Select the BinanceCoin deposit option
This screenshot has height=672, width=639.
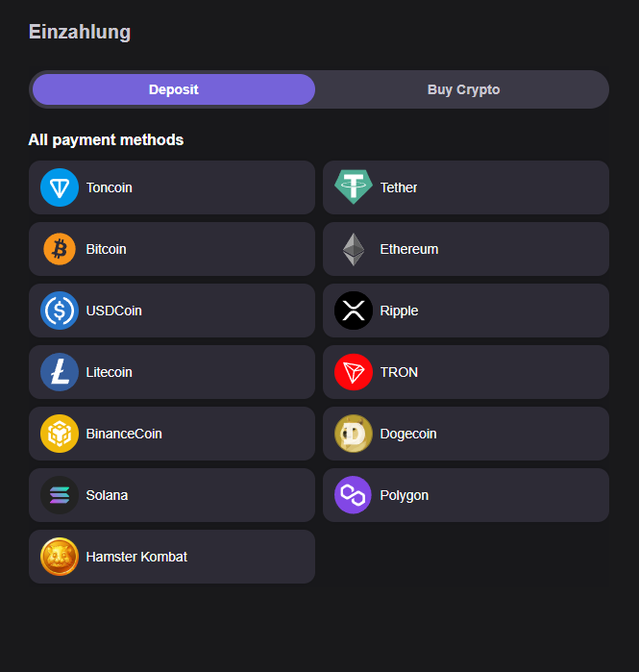coord(172,434)
